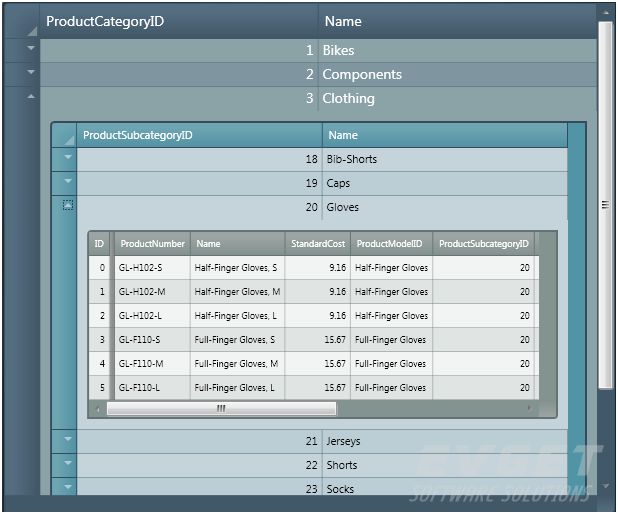Click the select-all corner of top grid

(21, 21)
